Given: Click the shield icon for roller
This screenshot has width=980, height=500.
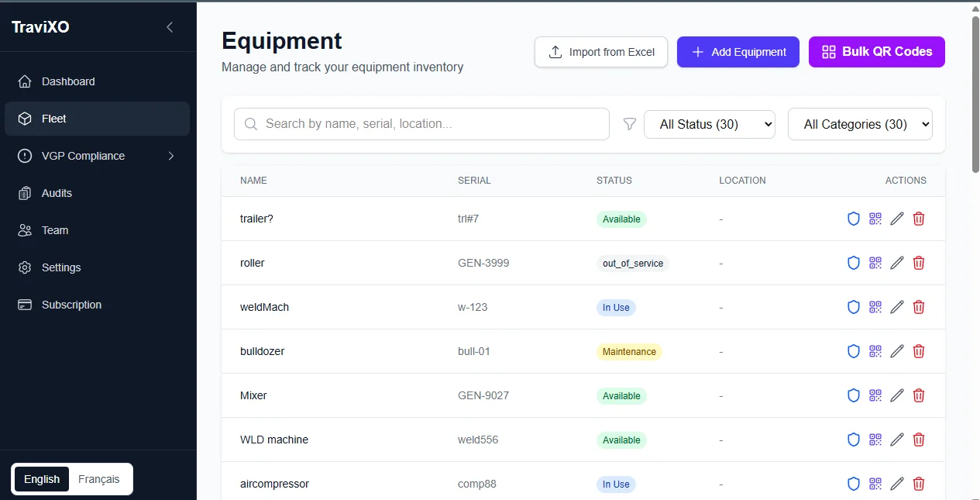Looking at the screenshot, I should click(854, 263).
